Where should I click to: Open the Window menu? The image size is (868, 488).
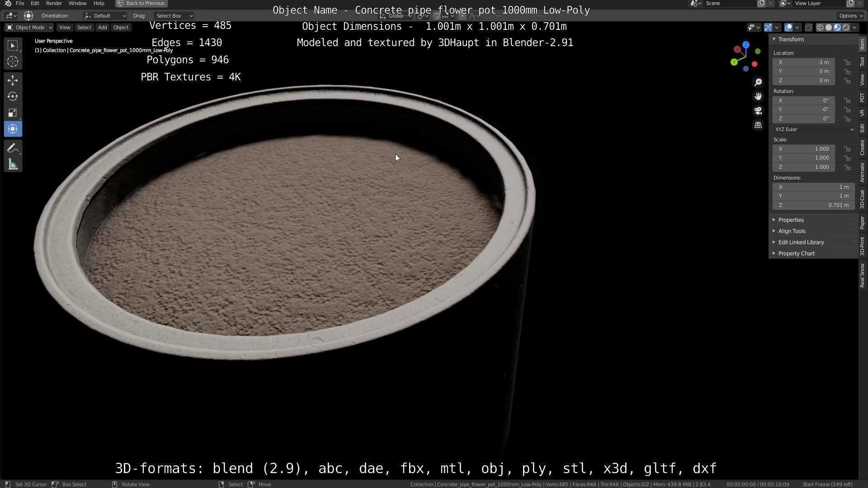pos(77,3)
